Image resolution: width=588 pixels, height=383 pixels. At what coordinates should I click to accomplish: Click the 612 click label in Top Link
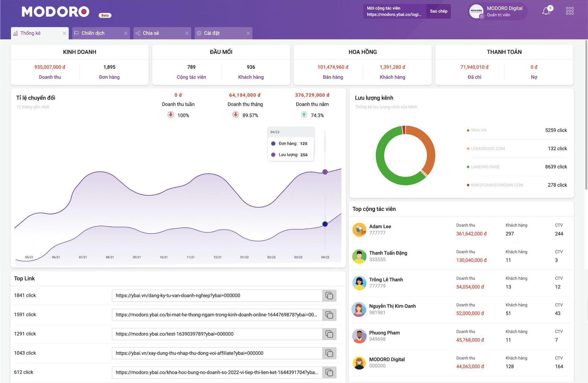click(24, 372)
